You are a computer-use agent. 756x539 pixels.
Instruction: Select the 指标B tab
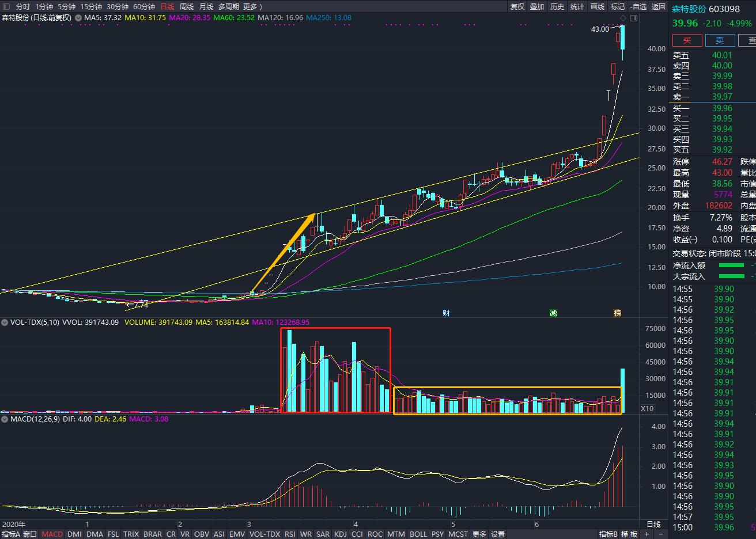[x=608, y=534]
